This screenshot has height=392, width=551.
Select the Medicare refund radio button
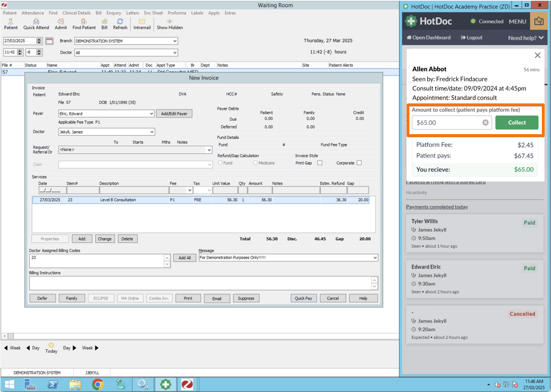(255, 163)
